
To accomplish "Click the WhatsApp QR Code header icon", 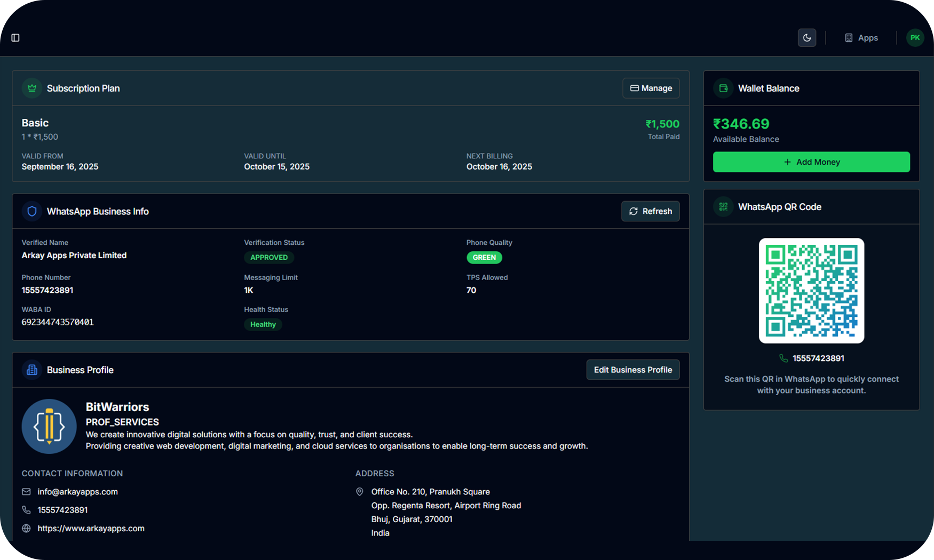I will click(723, 207).
